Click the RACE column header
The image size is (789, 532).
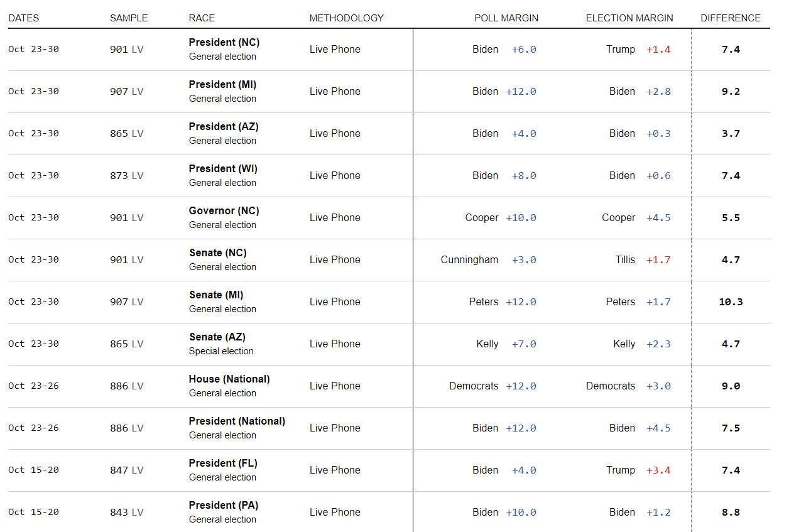coord(202,18)
